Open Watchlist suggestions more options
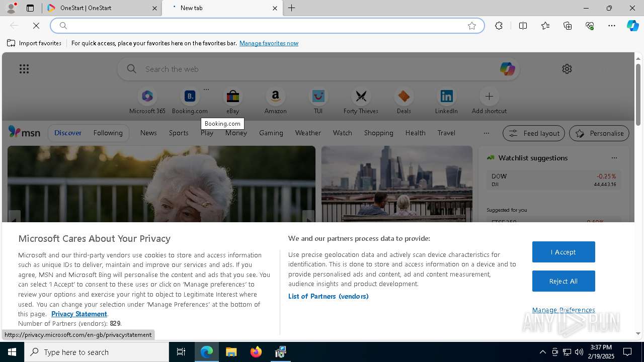Viewport: 644px width, 362px height. (x=614, y=158)
